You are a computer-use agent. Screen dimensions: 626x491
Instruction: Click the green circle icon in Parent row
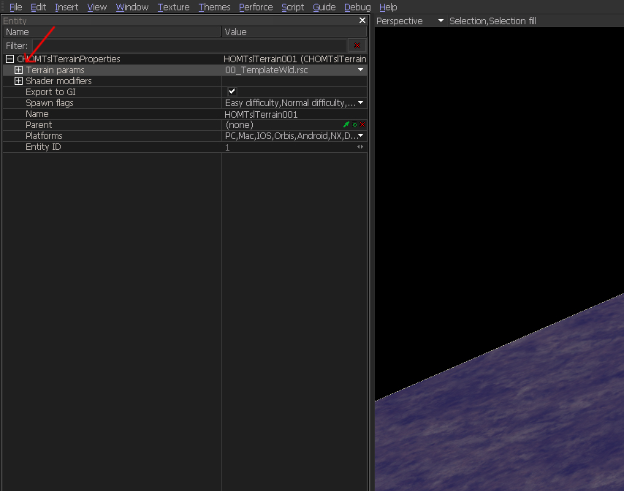pyautogui.click(x=354, y=125)
